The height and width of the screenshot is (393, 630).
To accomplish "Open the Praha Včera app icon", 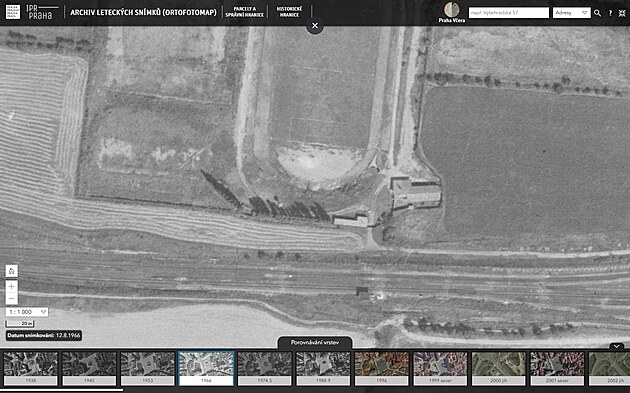I will coord(452,12).
